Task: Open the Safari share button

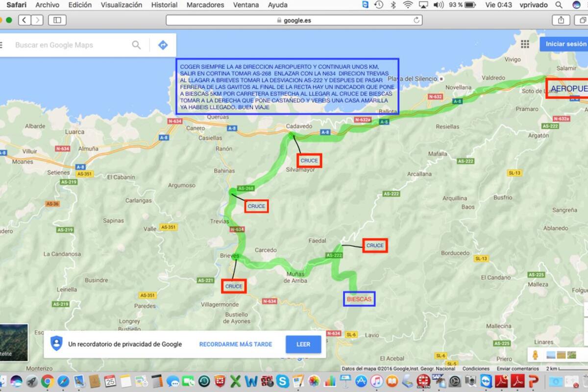Action: coord(561,20)
